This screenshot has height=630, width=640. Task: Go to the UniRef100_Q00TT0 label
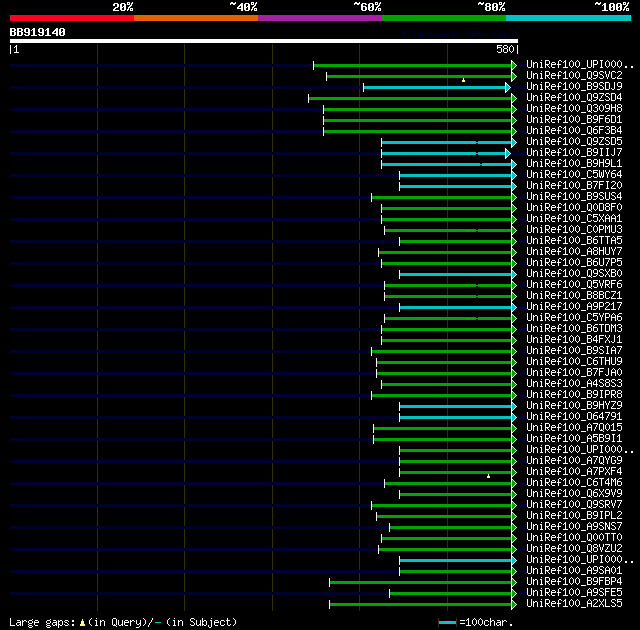pos(574,538)
